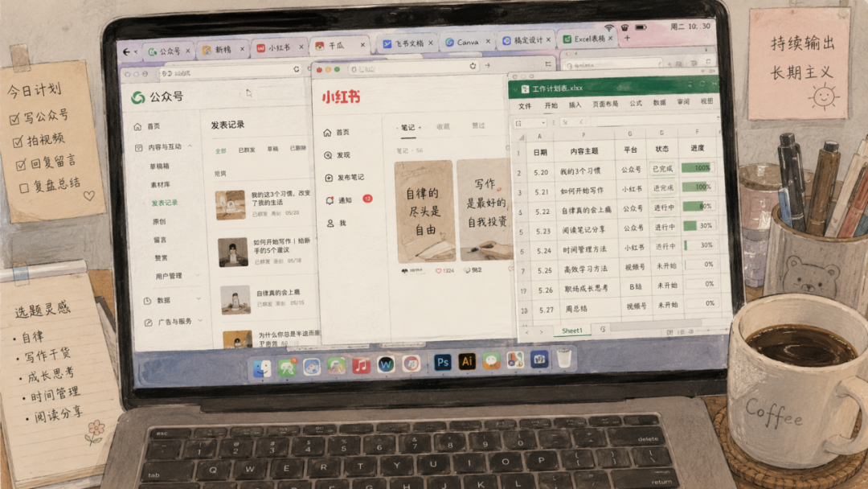Close the Excel表格 browser tab
The height and width of the screenshot is (489, 868).
[610, 39]
